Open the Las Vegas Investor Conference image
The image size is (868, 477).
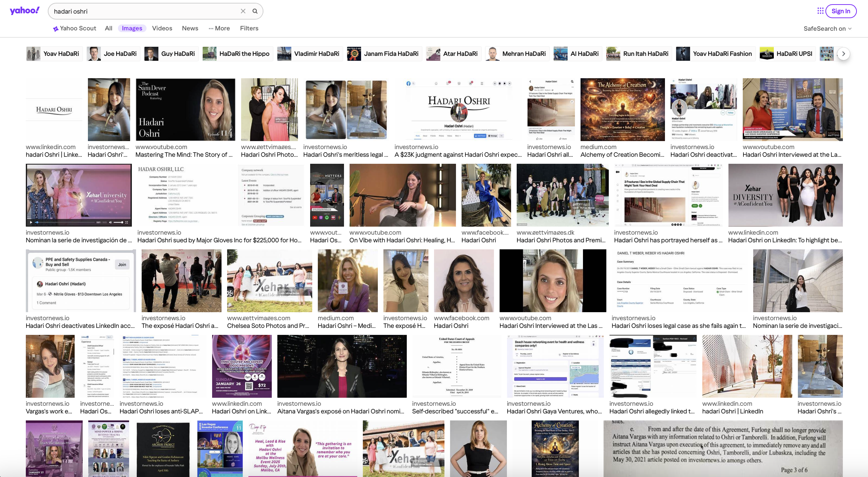point(220,449)
